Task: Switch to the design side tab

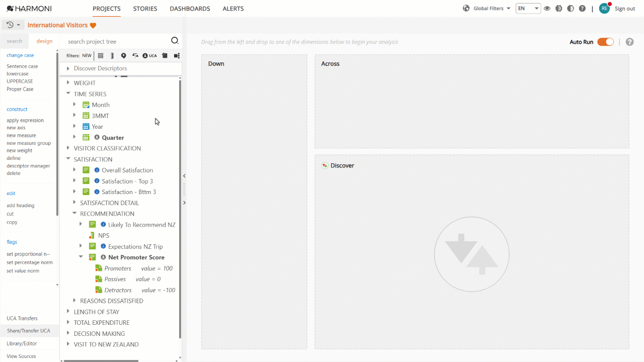Action: tap(44, 41)
